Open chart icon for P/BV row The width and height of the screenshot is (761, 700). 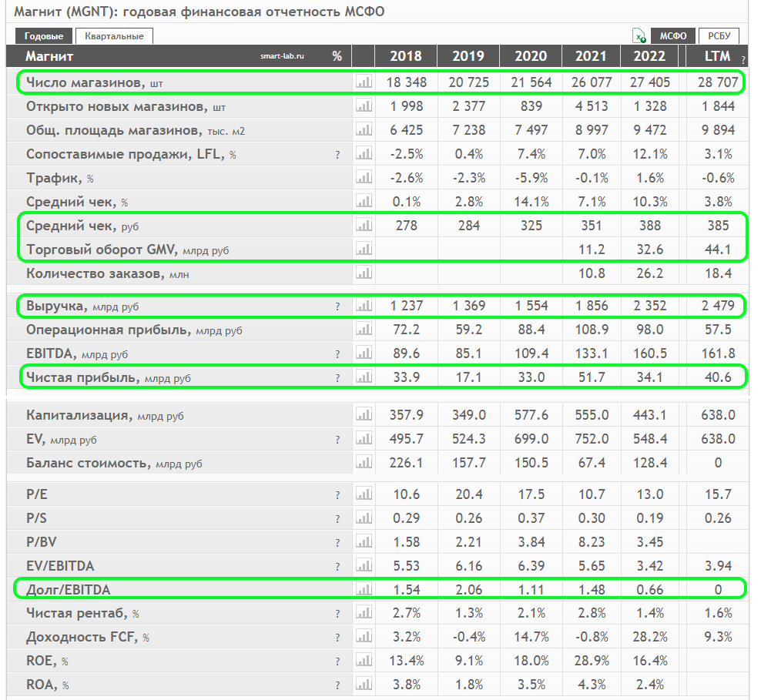(364, 541)
